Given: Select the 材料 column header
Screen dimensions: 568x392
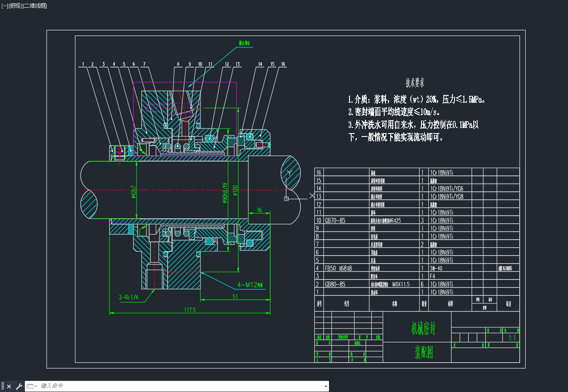Looking at the screenshot, I should coord(450,304).
